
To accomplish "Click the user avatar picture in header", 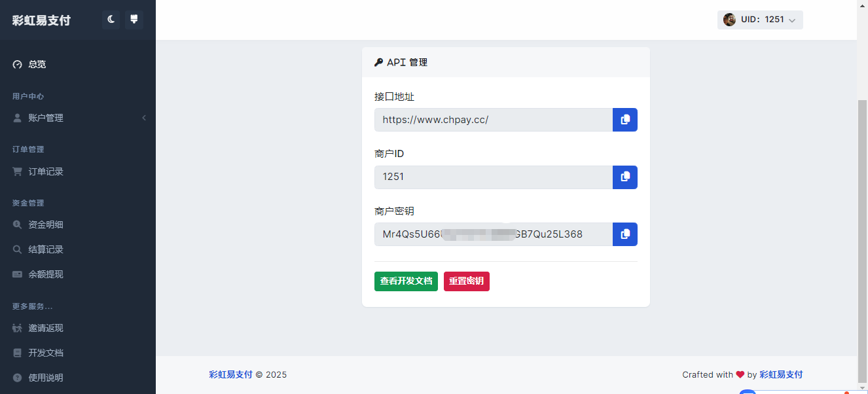I will pyautogui.click(x=729, y=20).
